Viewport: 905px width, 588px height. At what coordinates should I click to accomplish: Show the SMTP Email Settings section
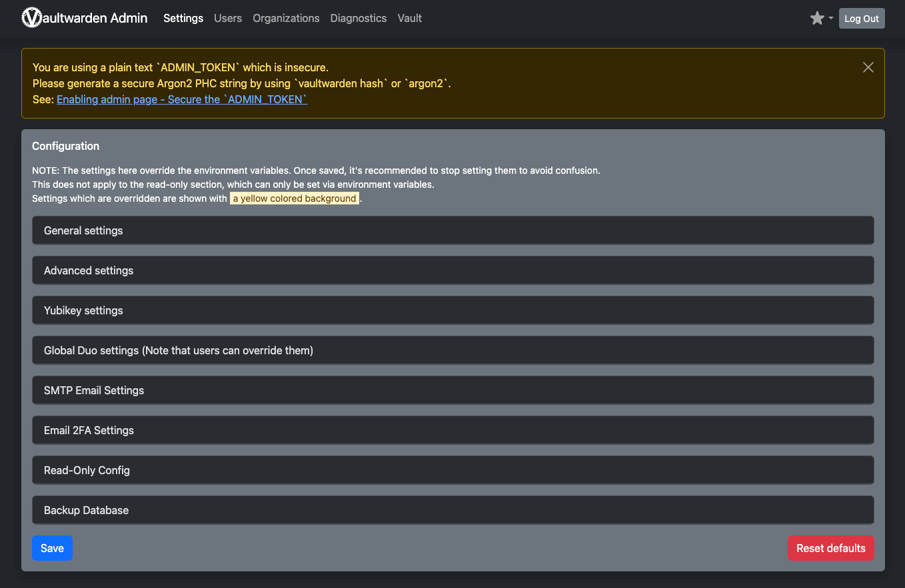coord(452,390)
